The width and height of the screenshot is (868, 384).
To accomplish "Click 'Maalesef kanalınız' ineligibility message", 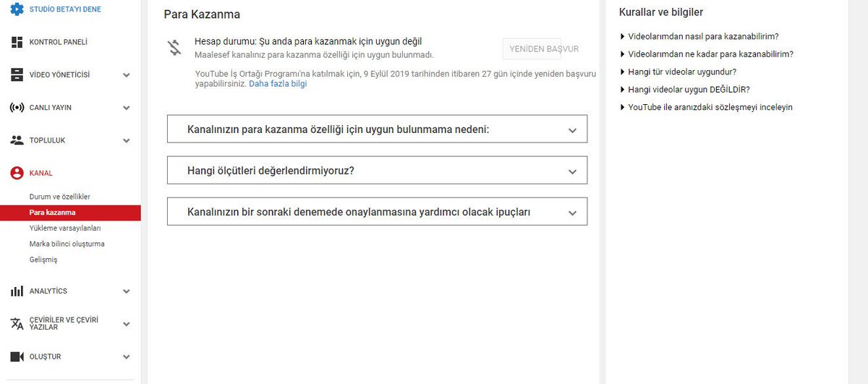I will click(315, 54).
